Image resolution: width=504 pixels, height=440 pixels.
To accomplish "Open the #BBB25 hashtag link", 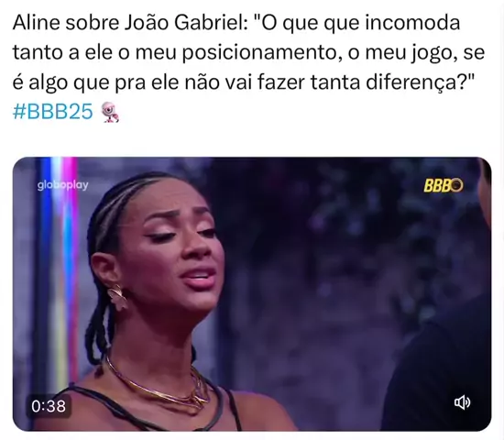I will click(53, 112).
